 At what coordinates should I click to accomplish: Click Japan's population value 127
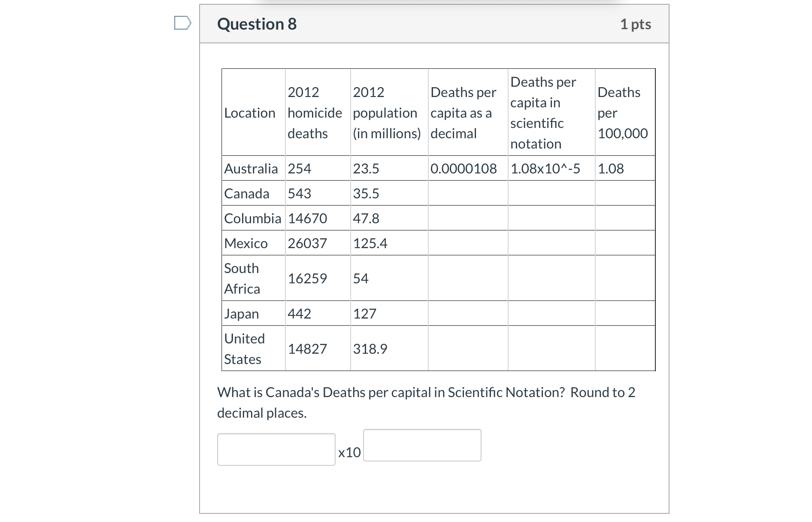(364, 313)
